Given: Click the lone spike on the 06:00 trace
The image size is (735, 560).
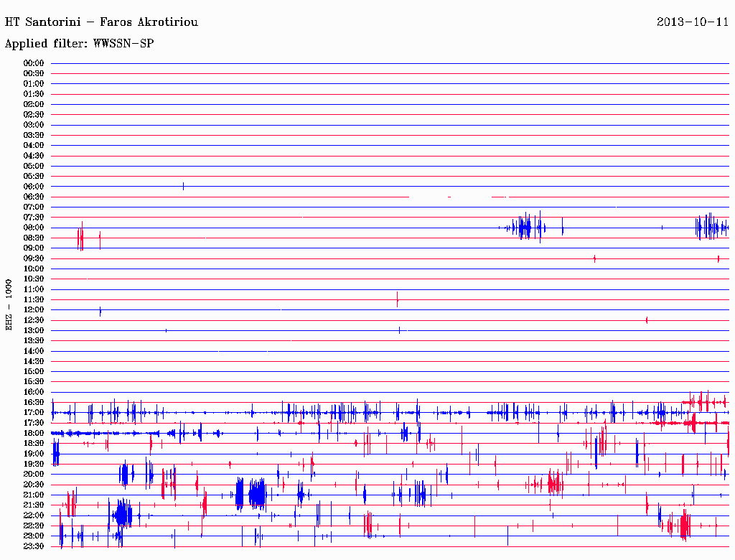Looking at the screenshot, I should pos(184,186).
